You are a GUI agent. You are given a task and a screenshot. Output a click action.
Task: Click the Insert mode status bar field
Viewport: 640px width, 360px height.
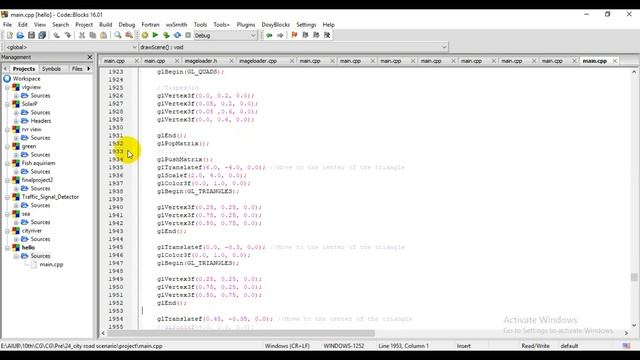coord(464,346)
